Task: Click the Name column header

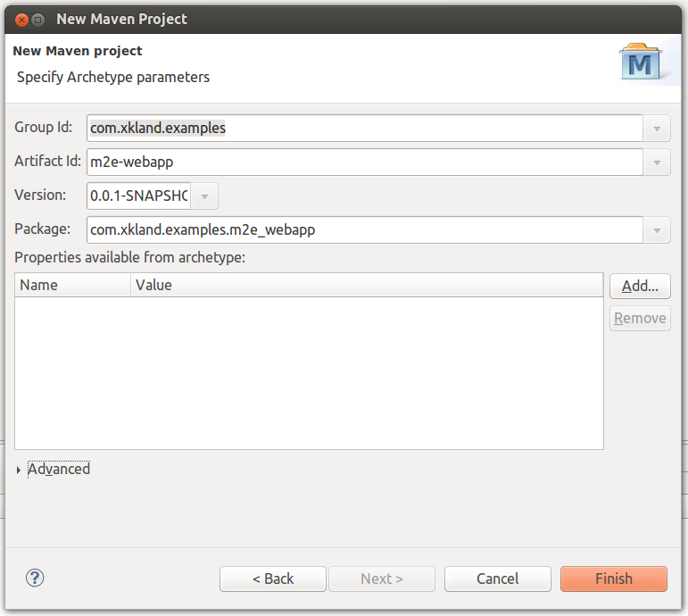Action: pos(73,285)
